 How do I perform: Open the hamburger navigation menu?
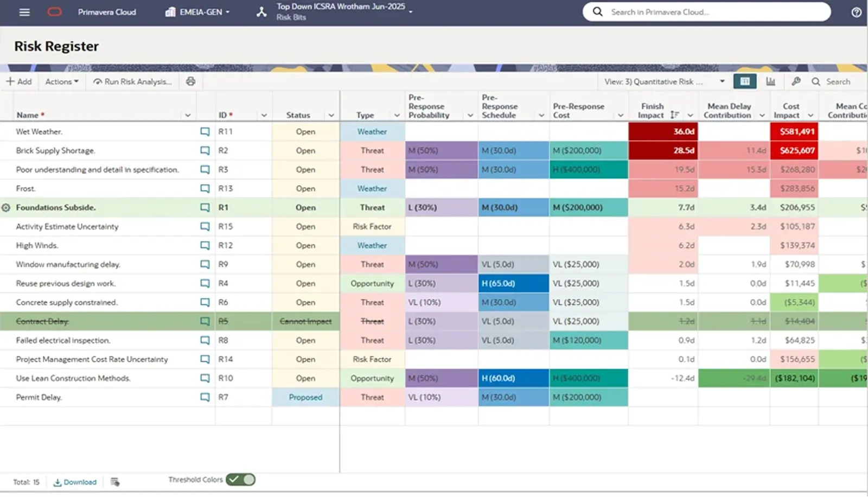24,12
